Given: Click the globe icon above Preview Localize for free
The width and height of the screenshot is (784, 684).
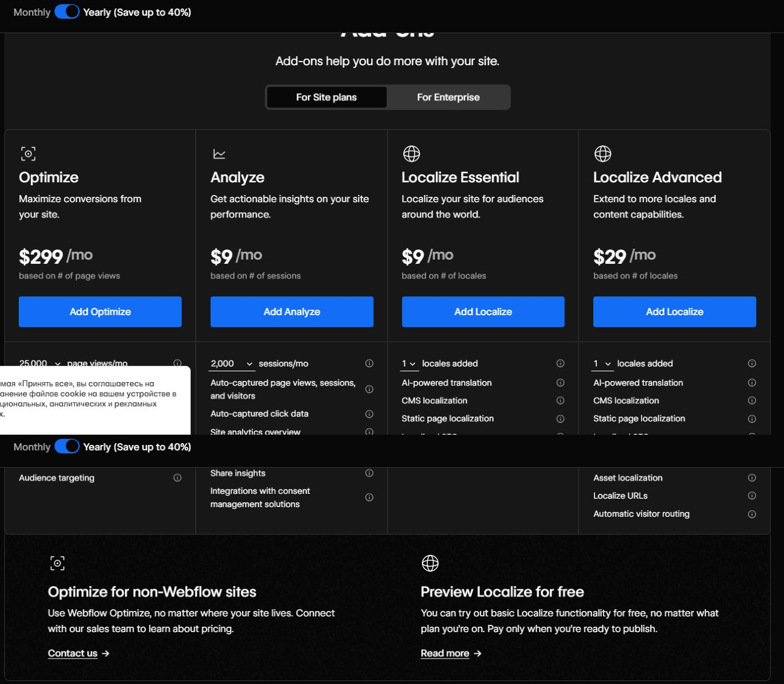Looking at the screenshot, I should (430, 563).
